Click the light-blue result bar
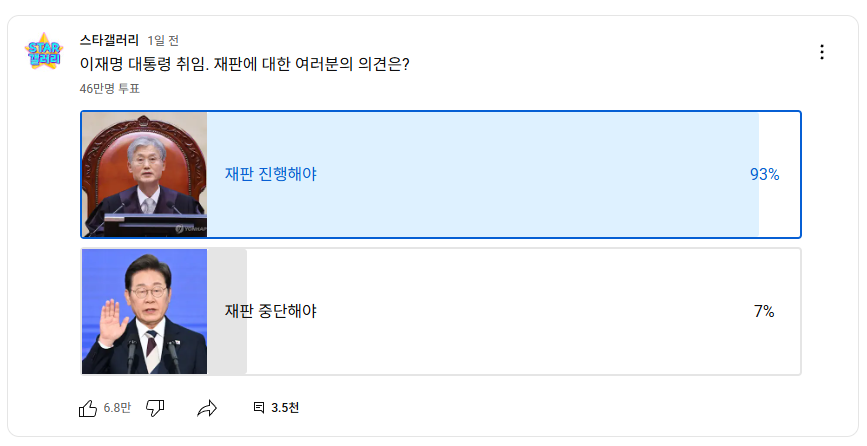Screen dimensions: 867x446 coord(483,175)
